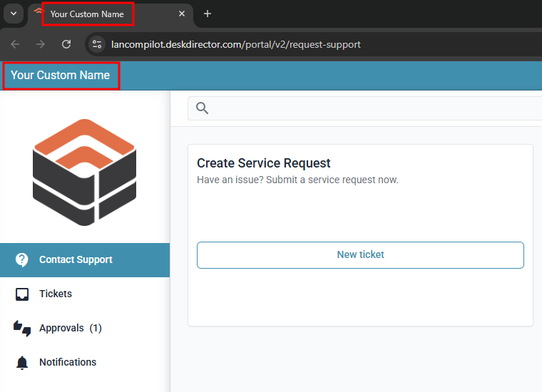
Task: Click the orange and black portal logo
Action: (84, 172)
